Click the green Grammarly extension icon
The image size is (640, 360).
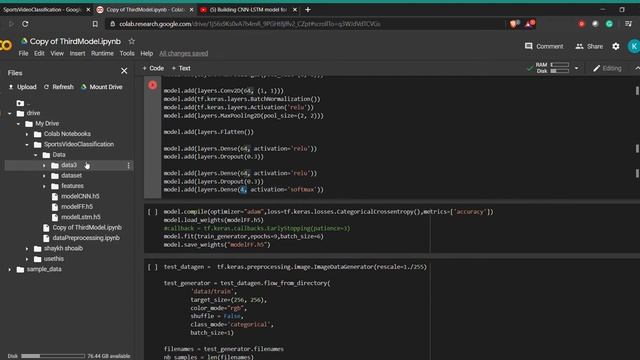tap(609, 24)
